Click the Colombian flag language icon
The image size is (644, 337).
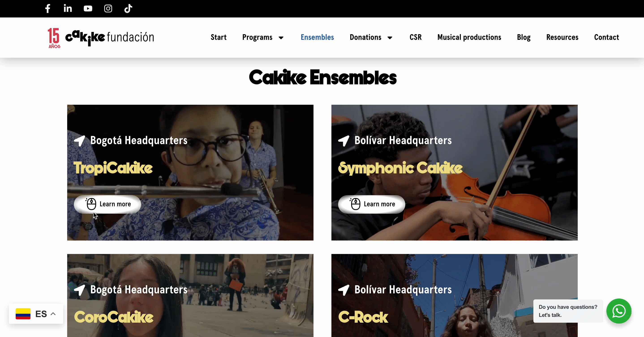23,314
